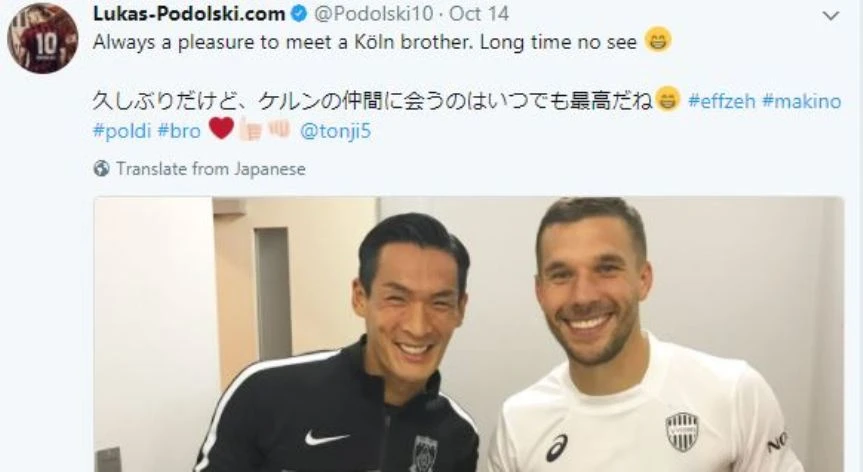The image size is (863, 472).
Task: Open the #poldi hashtag
Action: 122,131
